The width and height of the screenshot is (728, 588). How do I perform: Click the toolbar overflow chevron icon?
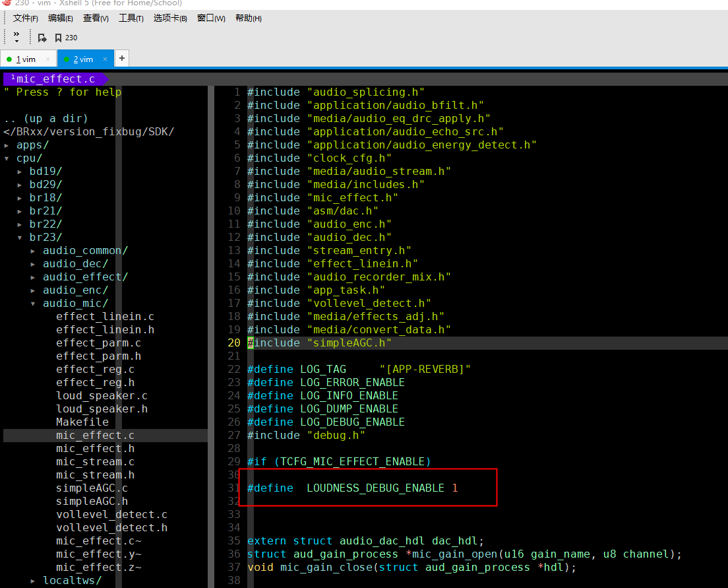click(16, 37)
